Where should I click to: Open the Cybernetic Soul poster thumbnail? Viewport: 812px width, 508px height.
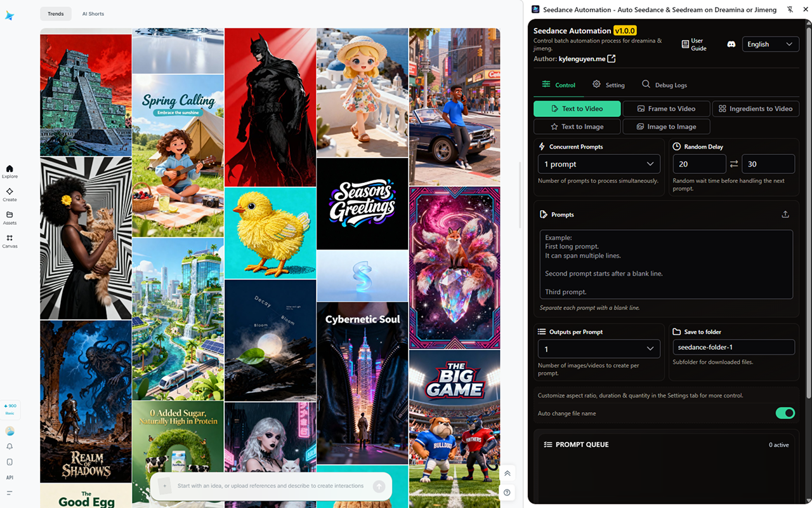[x=362, y=383]
